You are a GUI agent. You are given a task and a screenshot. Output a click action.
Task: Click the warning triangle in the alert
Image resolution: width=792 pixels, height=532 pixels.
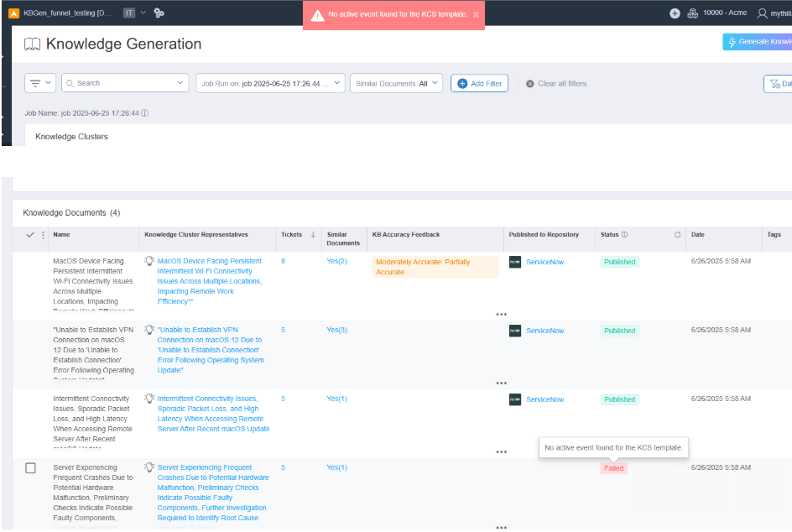pos(317,16)
